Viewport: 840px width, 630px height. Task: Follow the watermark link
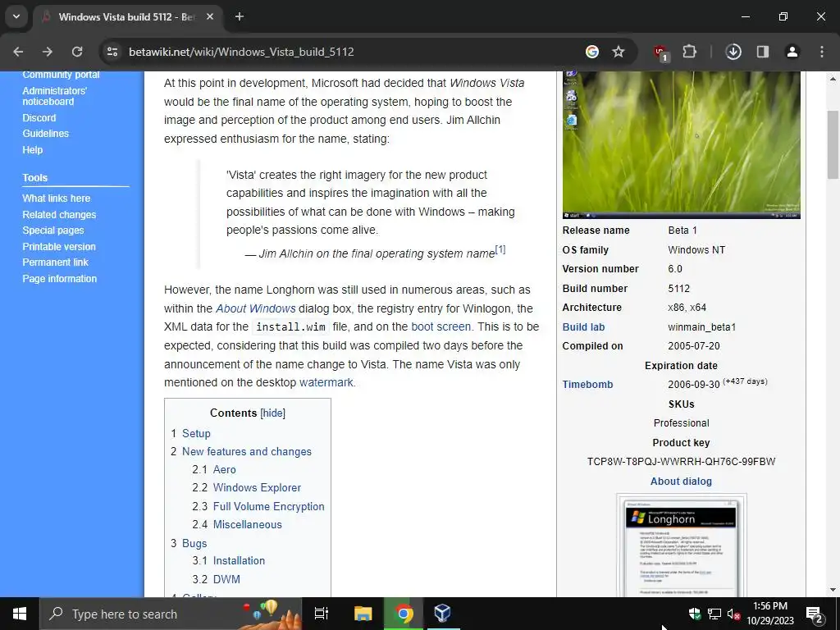[x=326, y=382]
